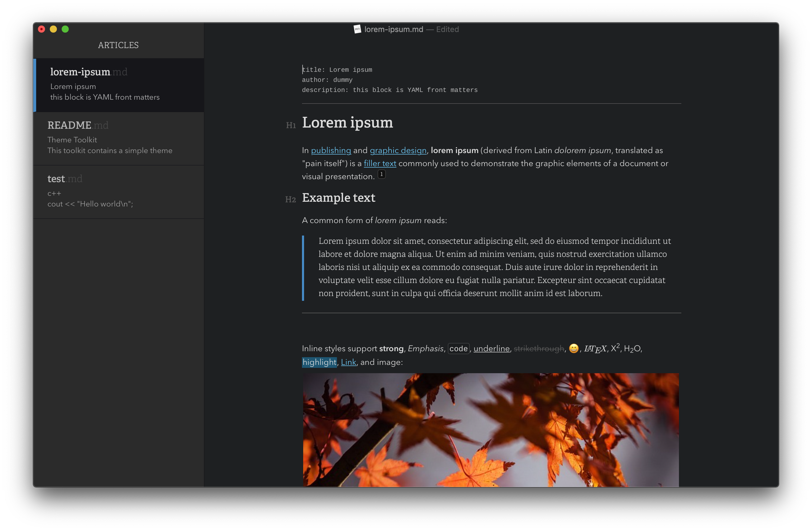Screen dimensions: 812x531
Task: Click the highlighted word highlight
Action: coord(319,362)
